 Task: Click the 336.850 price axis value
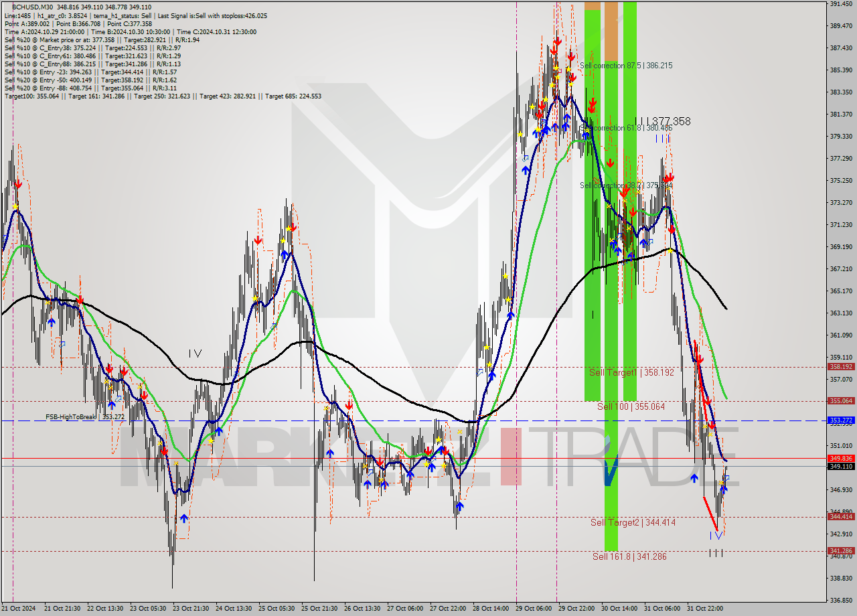coord(841,600)
